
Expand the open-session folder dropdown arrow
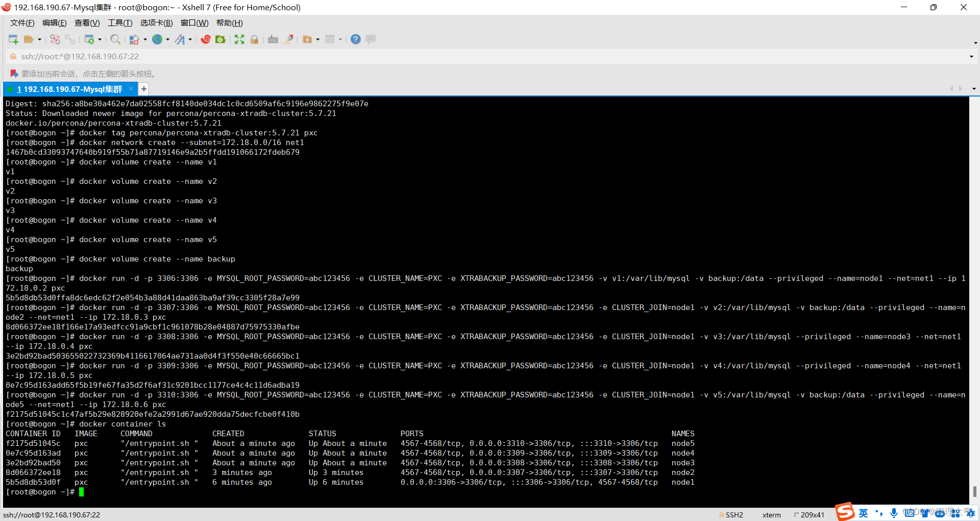point(39,39)
